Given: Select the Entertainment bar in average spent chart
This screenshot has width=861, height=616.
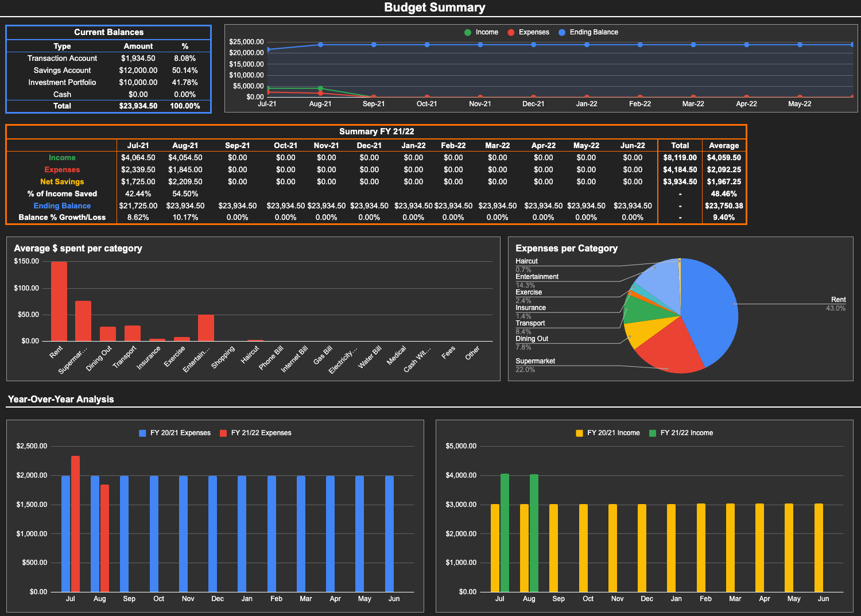Looking at the screenshot, I should click(x=206, y=328).
